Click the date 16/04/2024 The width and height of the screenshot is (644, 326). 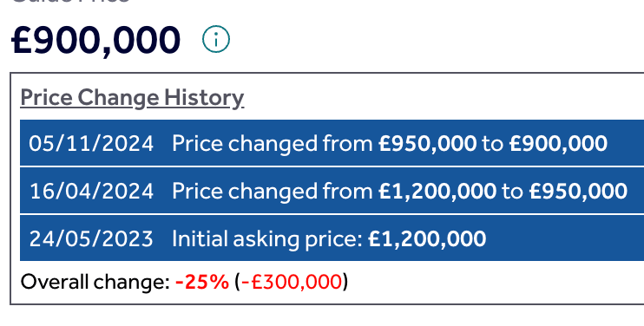tap(91, 191)
